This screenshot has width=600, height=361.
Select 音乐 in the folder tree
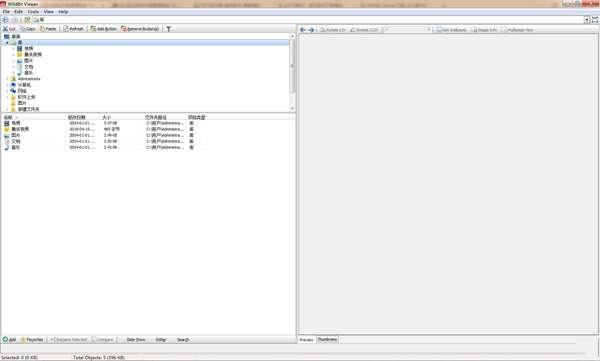tap(29, 73)
